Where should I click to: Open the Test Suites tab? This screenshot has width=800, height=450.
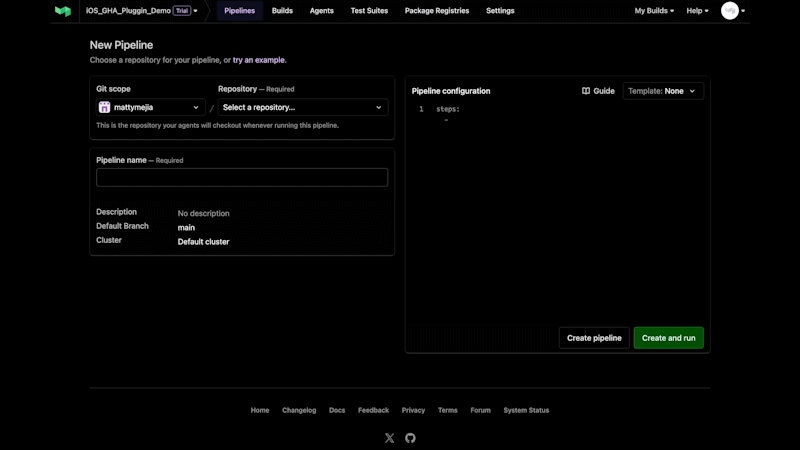point(369,11)
